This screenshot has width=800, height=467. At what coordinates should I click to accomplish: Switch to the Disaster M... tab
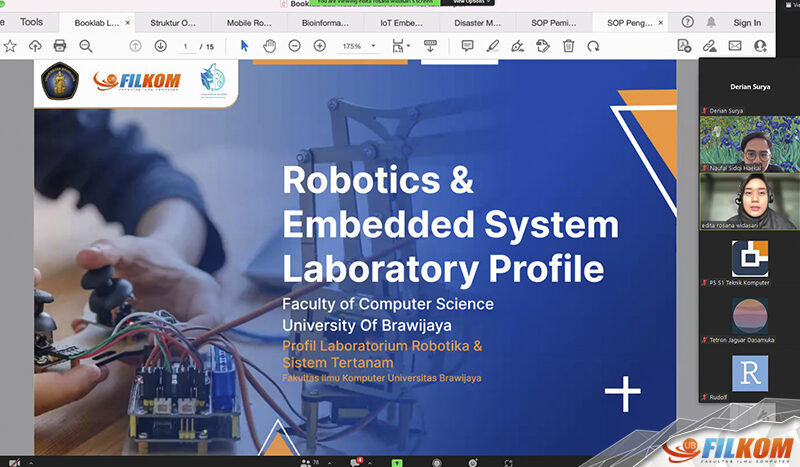[478, 22]
